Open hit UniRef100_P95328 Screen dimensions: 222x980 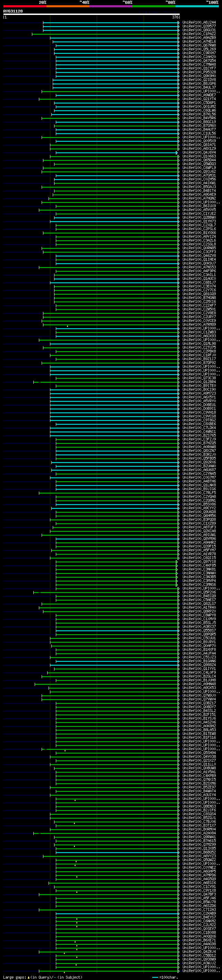[199, 72]
